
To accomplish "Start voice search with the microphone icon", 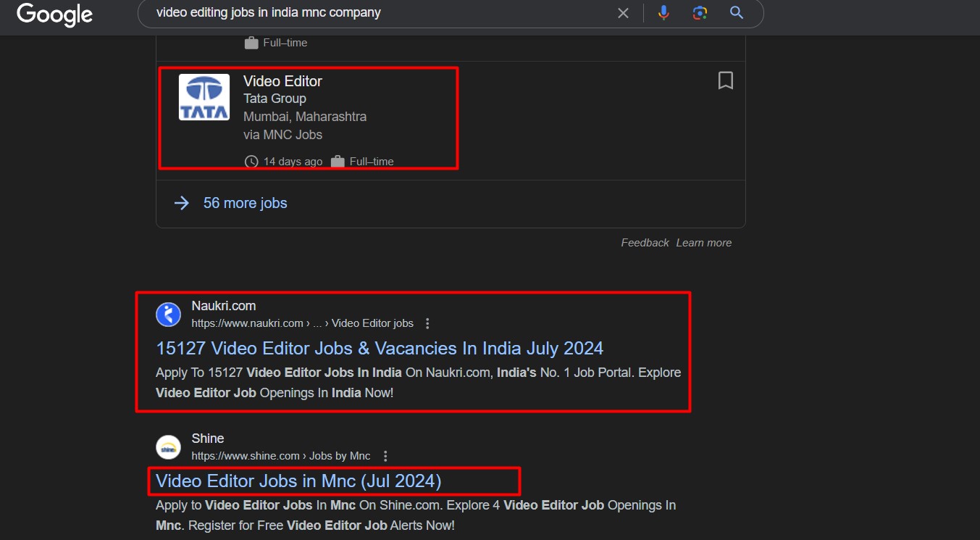I will click(x=663, y=12).
